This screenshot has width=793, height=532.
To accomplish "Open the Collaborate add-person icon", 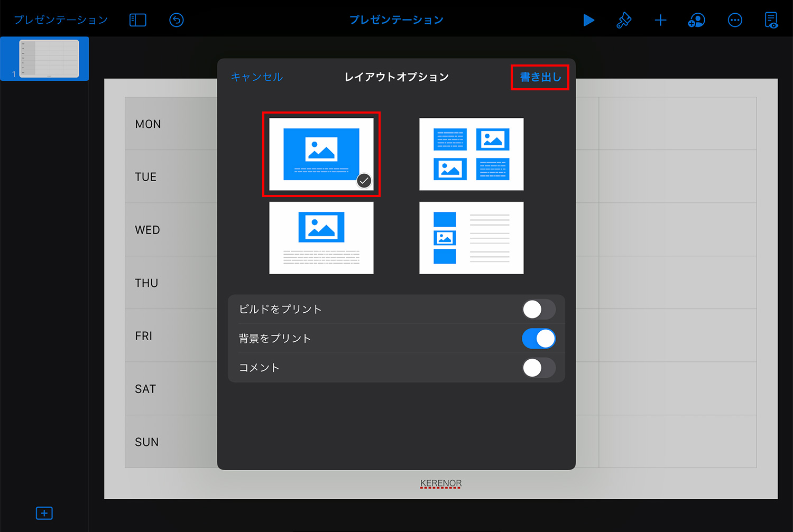I will coord(696,20).
